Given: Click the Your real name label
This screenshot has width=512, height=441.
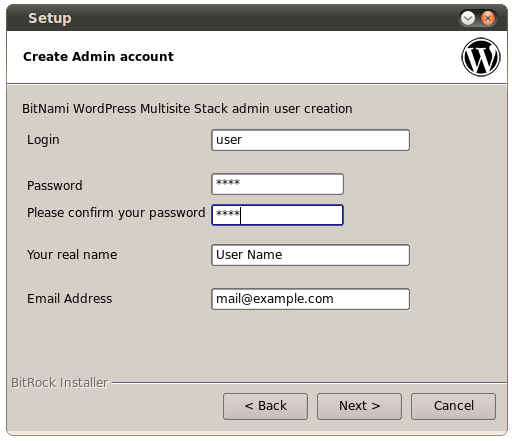Looking at the screenshot, I should [x=72, y=255].
